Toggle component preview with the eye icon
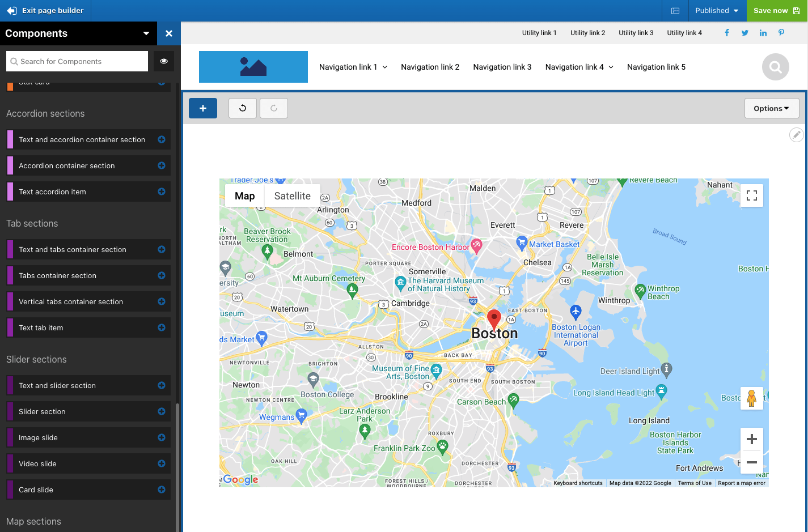Screen dimensions: 808x532 pos(164,61)
